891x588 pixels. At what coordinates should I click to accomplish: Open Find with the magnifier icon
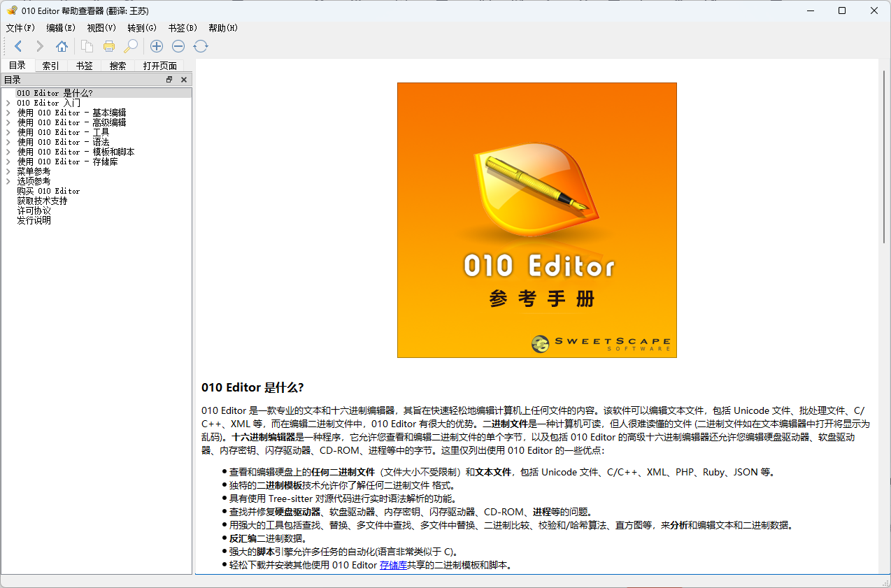tap(130, 46)
